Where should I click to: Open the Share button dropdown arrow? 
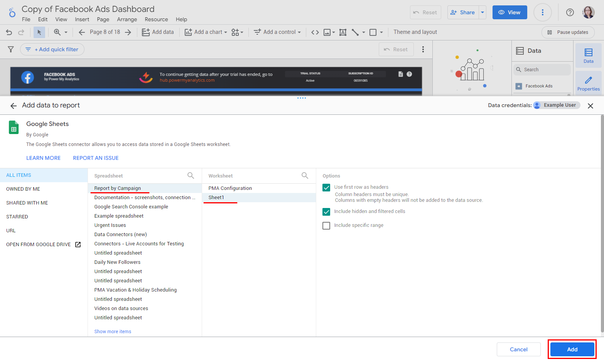482,12
